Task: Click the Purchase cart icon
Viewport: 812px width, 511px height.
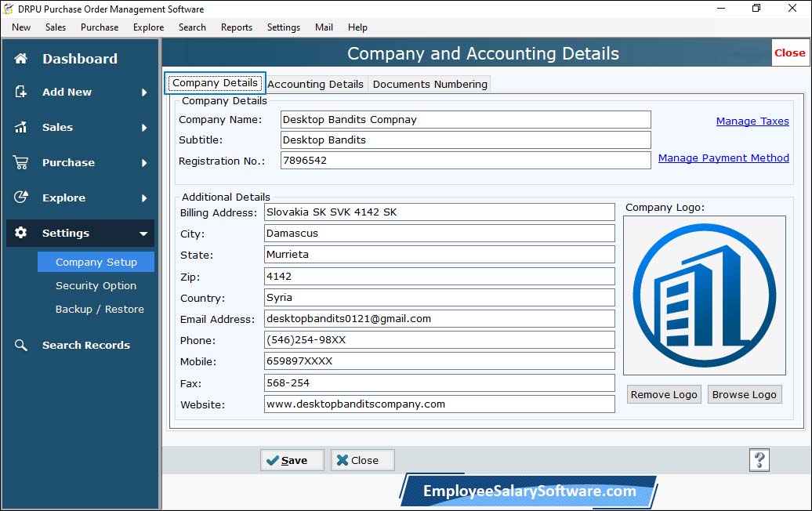Action: [x=20, y=162]
